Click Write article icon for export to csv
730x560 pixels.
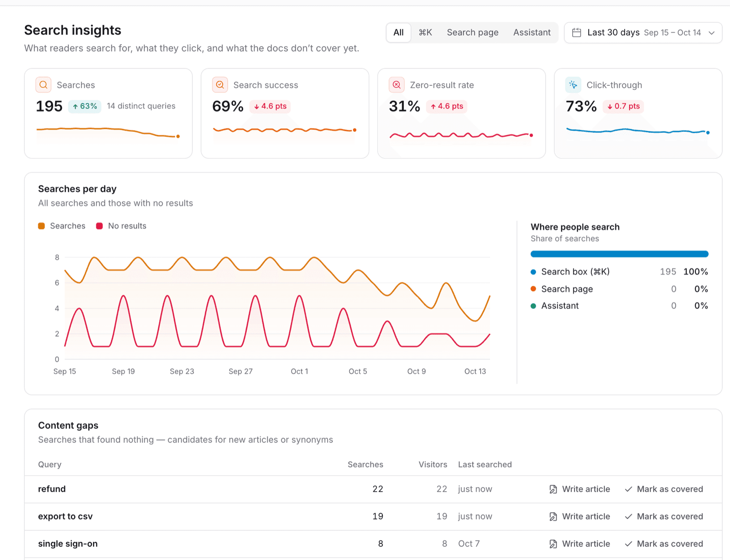[x=553, y=517]
